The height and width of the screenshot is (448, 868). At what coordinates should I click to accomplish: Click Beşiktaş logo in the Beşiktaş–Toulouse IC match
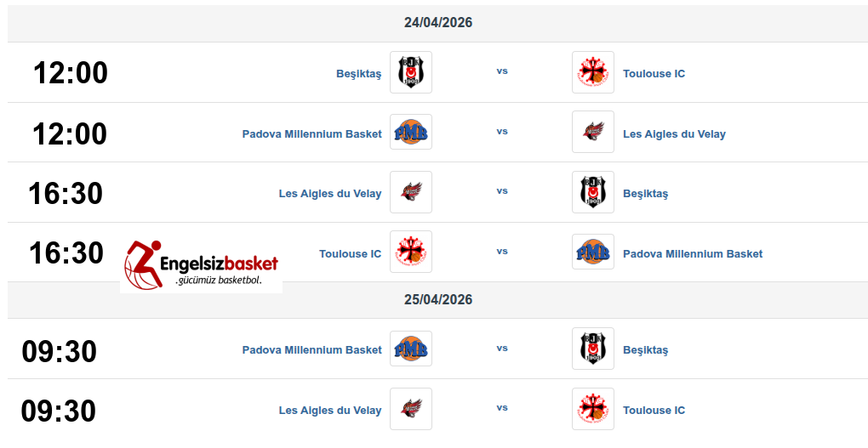tap(411, 72)
